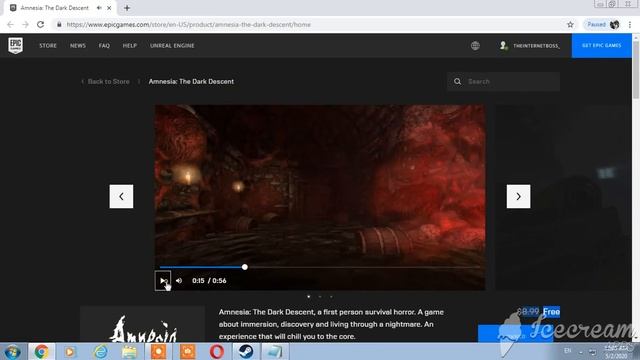
Task: Go forward in browser history
Action: [x=25, y=24]
